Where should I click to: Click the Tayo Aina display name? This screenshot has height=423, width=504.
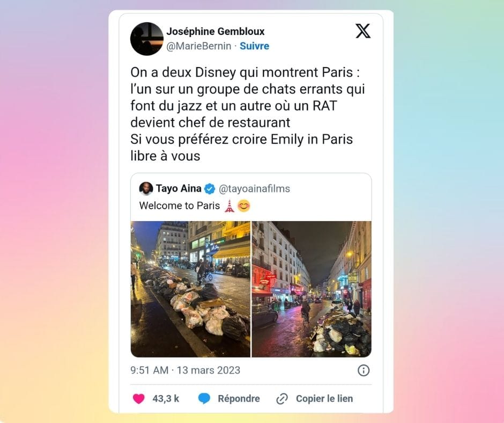click(x=179, y=188)
